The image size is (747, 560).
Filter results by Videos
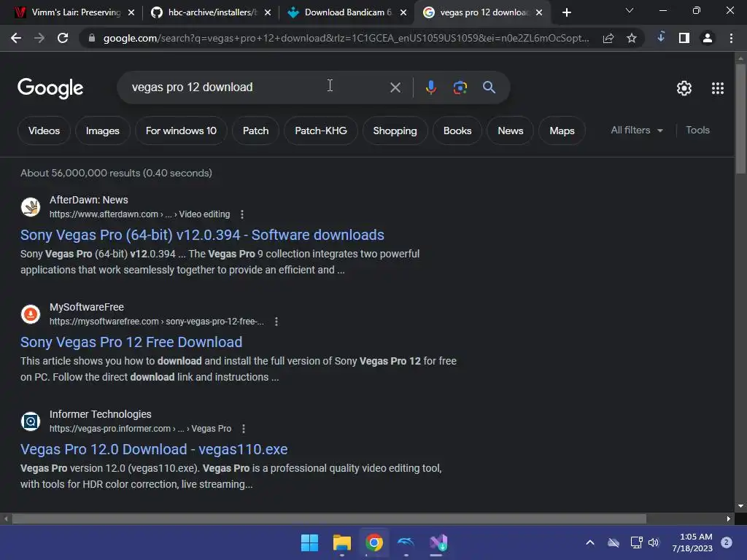coord(44,131)
